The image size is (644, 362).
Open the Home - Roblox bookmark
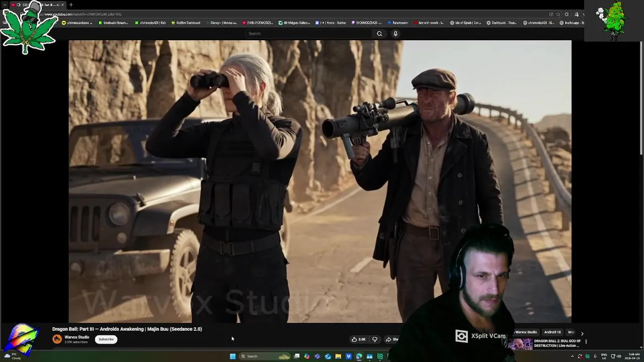pos(331,23)
